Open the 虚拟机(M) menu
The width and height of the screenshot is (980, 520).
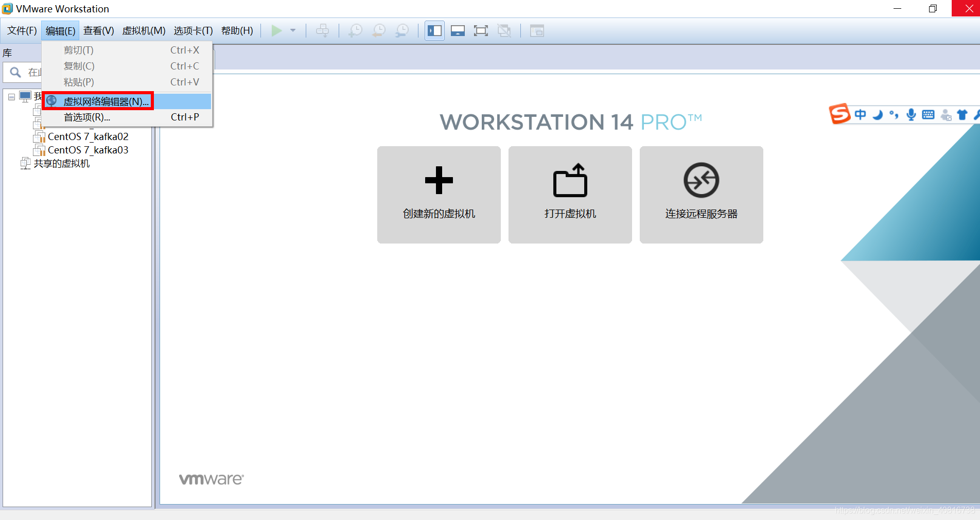coord(144,31)
